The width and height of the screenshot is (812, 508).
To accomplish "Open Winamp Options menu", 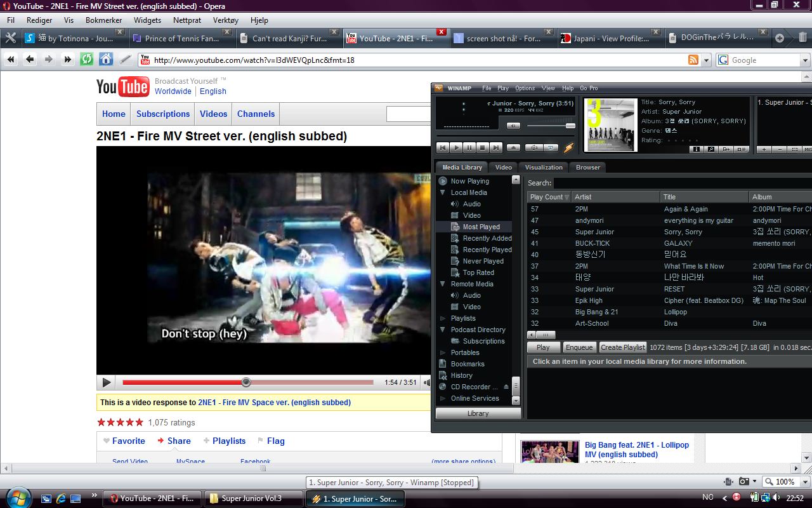I will click(x=525, y=88).
